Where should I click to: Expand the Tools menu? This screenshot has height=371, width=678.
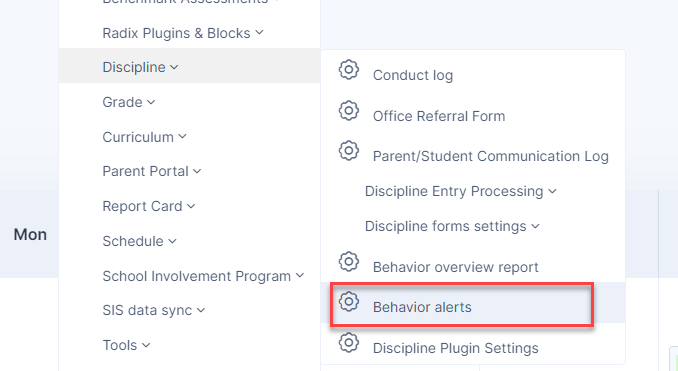(126, 345)
